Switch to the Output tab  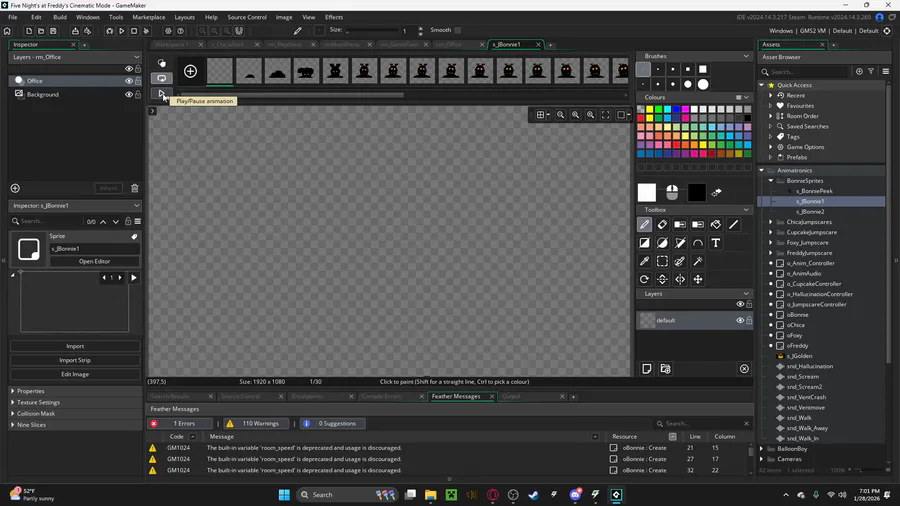(x=511, y=396)
